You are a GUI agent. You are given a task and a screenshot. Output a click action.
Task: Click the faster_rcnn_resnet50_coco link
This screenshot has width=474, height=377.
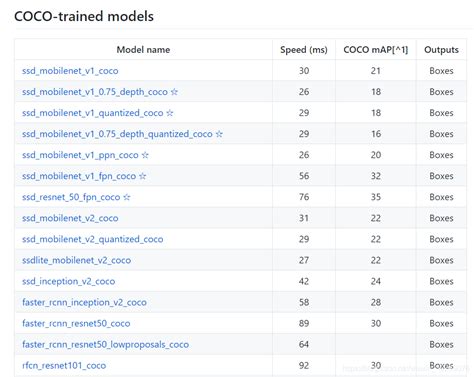click(76, 323)
